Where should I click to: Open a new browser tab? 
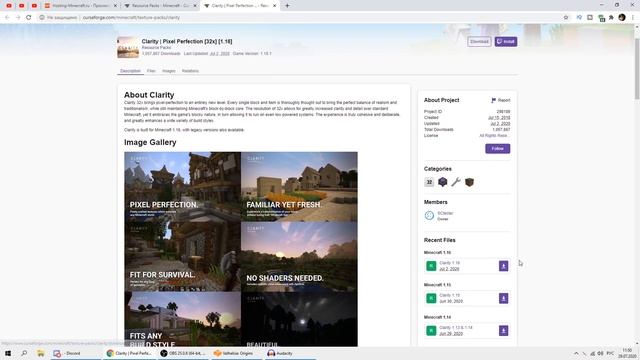click(287, 6)
